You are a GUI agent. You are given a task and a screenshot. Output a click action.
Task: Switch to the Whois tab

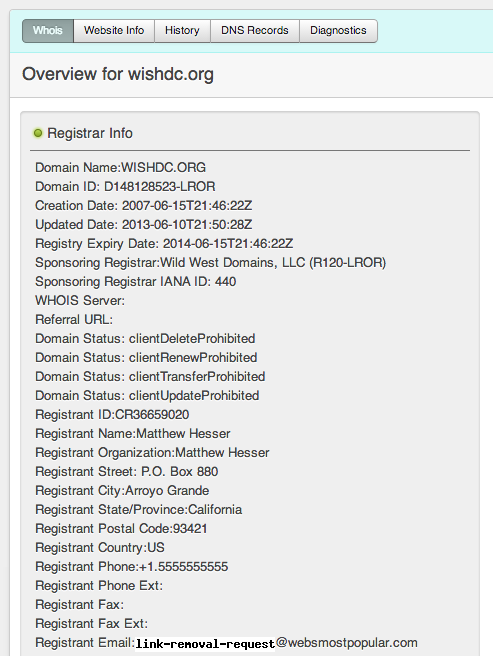48,31
